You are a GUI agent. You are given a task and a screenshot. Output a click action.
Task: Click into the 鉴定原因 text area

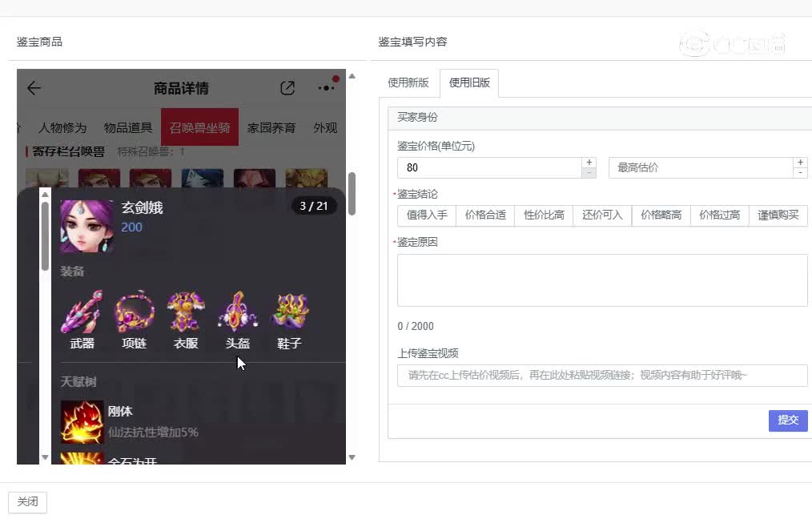(602, 280)
